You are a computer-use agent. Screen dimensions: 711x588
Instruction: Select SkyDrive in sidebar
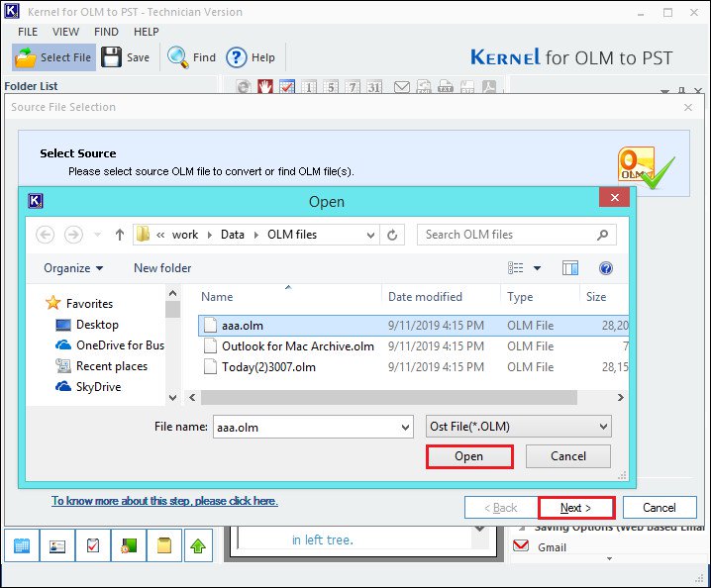(x=88, y=387)
